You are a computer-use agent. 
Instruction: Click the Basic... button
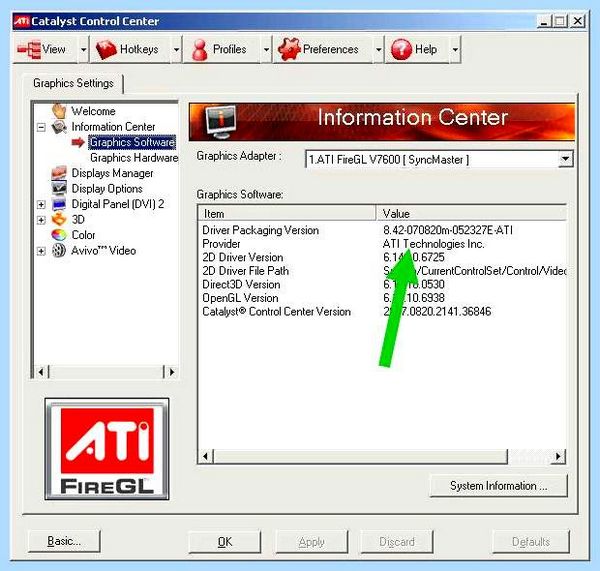click(64, 541)
